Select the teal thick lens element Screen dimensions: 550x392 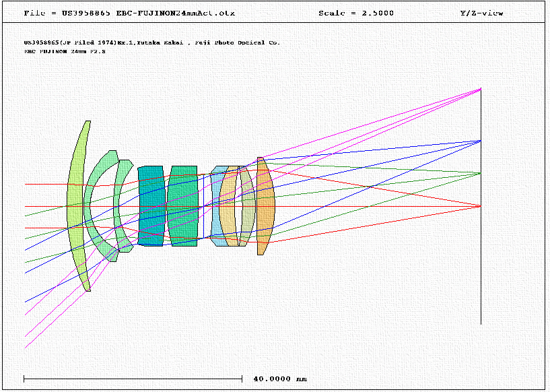click(151, 206)
